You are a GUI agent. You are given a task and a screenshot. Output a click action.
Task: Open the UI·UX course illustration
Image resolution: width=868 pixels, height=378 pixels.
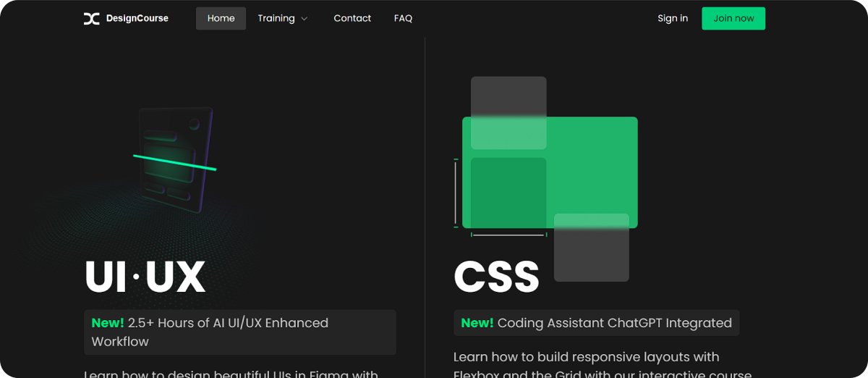174,159
